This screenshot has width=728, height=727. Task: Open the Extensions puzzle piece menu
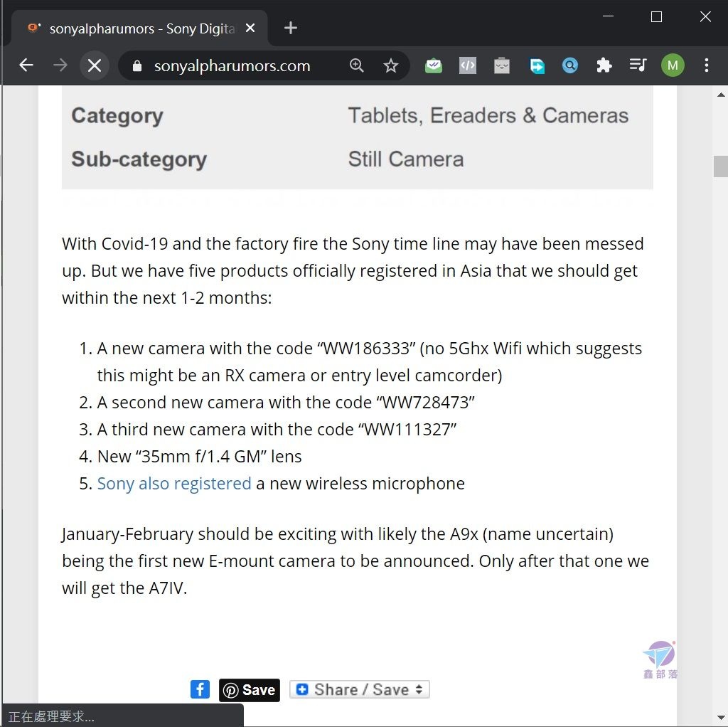click(x=604, y=65)
